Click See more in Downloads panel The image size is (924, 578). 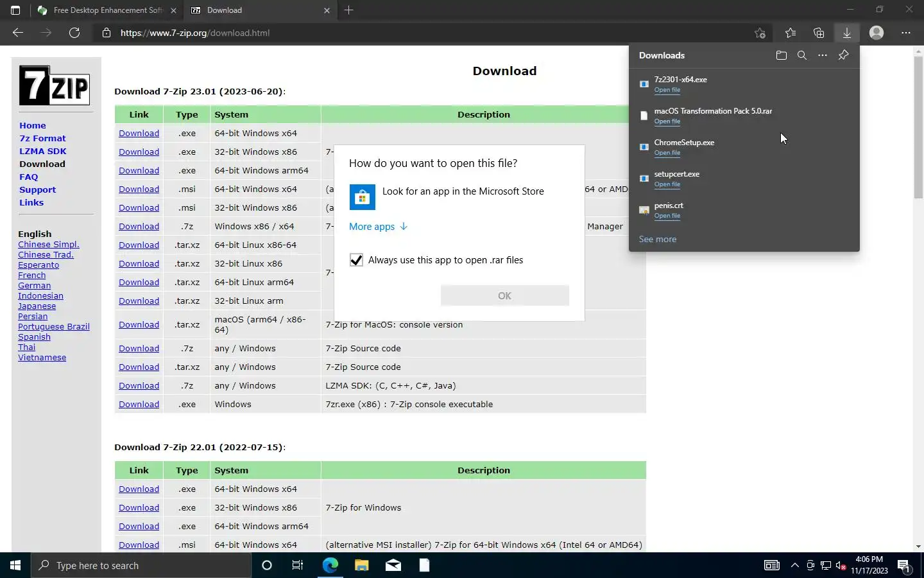(x=658, y=239)
